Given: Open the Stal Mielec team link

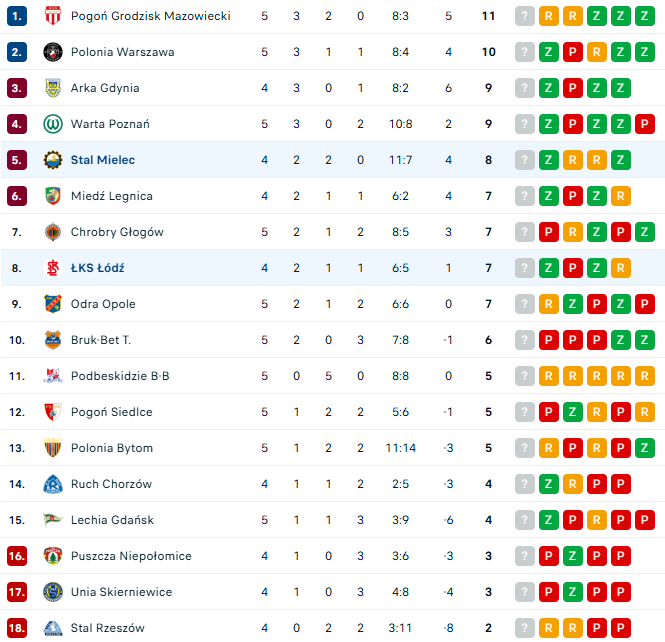Looking at the screenshot, I should click(x=103, y=160).
